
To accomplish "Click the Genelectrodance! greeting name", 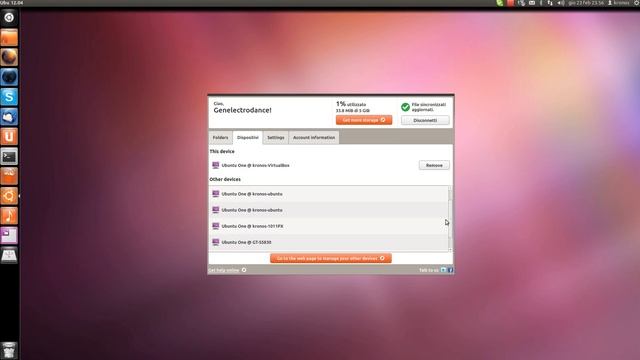I will (242, 110).
